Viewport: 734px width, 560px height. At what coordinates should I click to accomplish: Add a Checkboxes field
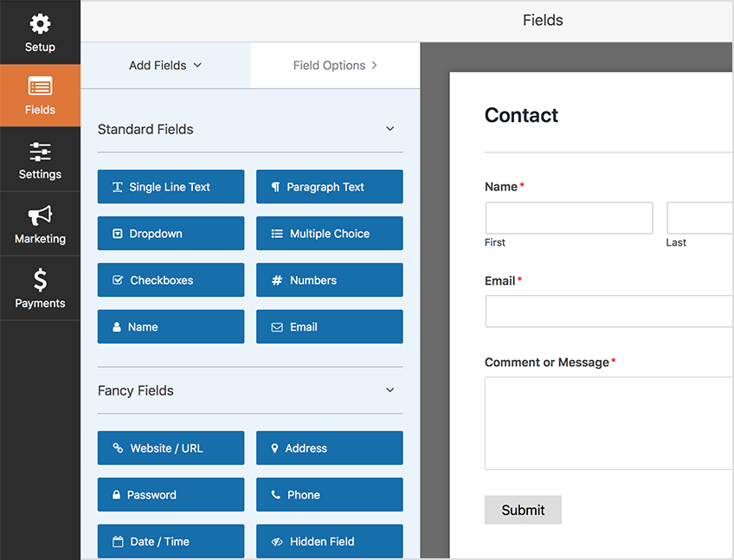[x=171, y=280]
